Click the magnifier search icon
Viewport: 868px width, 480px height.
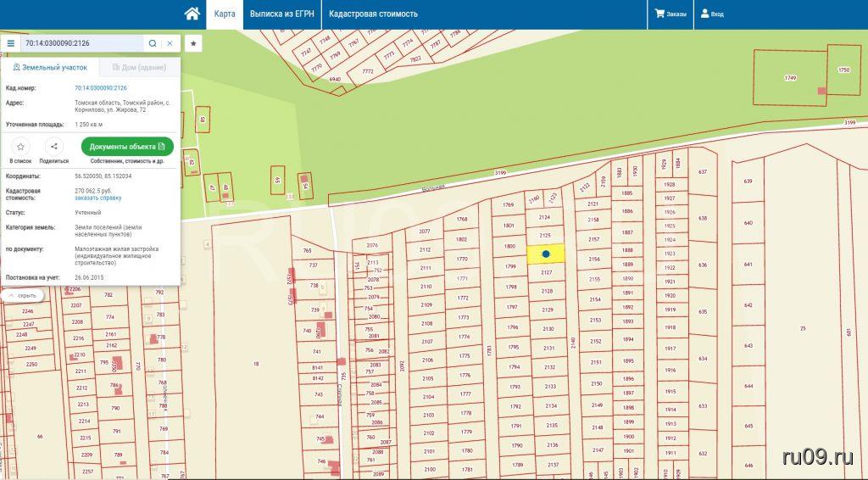(153, 43)
